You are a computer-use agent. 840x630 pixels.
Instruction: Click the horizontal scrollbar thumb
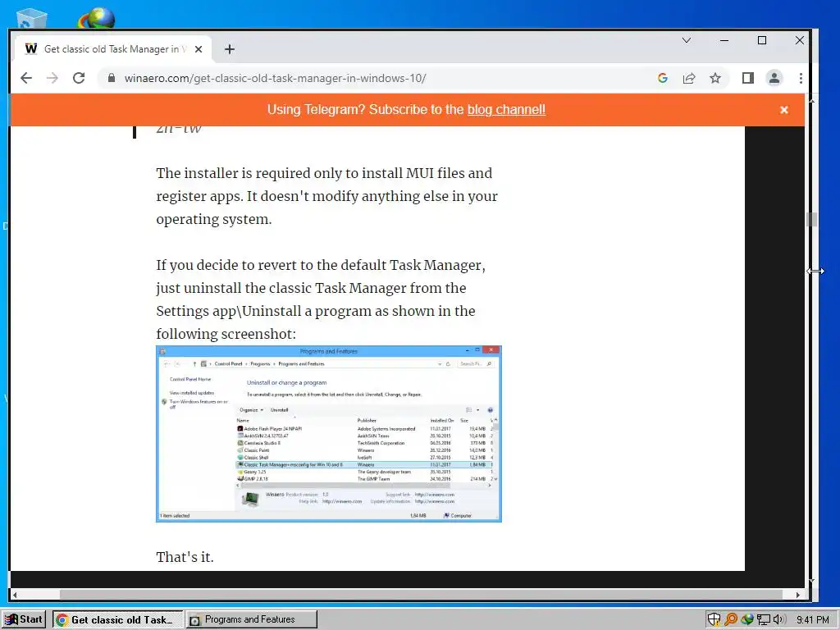click(x=421, y=595)
